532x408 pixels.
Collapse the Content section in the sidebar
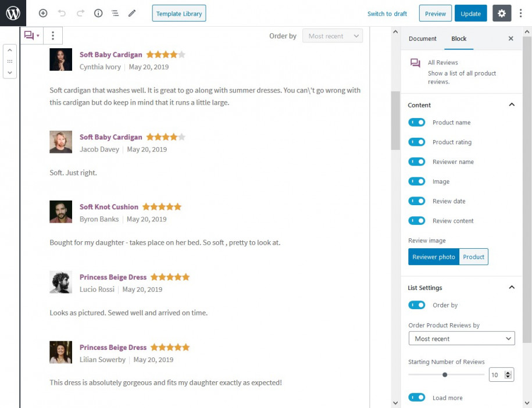pyautogui.click(x=512, y=105)
